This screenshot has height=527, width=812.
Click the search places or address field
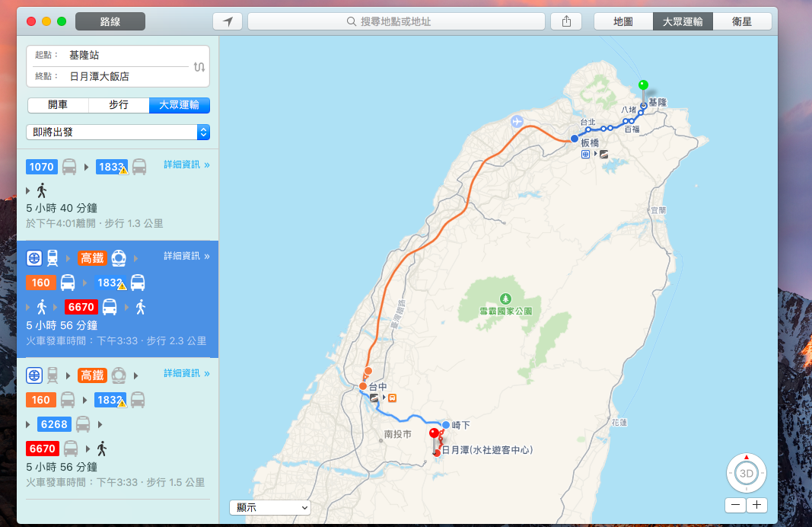(x=396, y=21)
